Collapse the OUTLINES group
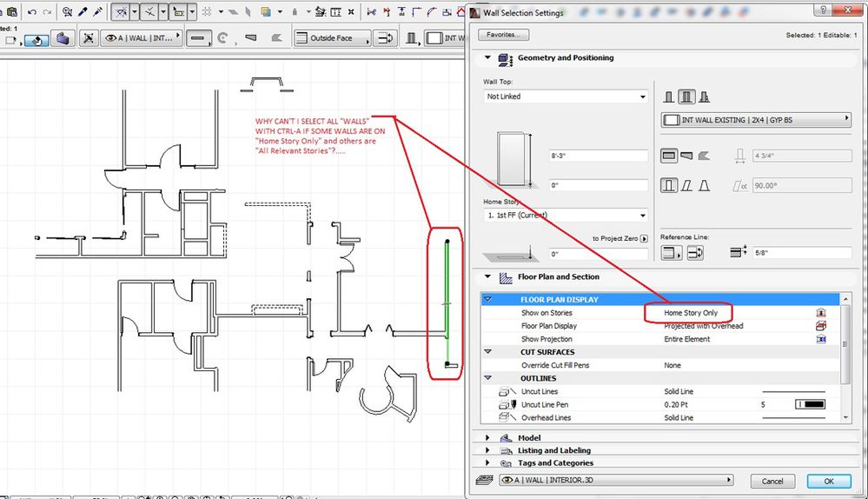Screen dimensions: 868x499 [x=487, y=377]
